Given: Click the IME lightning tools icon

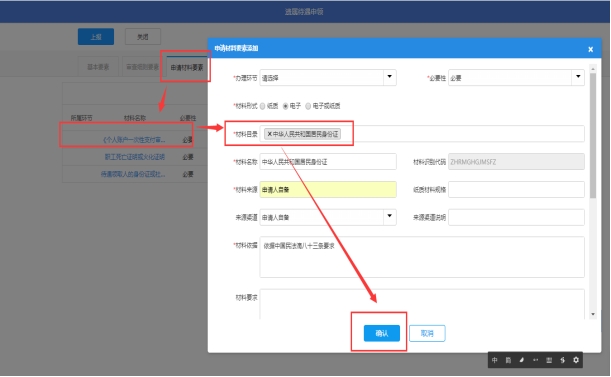Looking at the screenshot, I should 563,360.
